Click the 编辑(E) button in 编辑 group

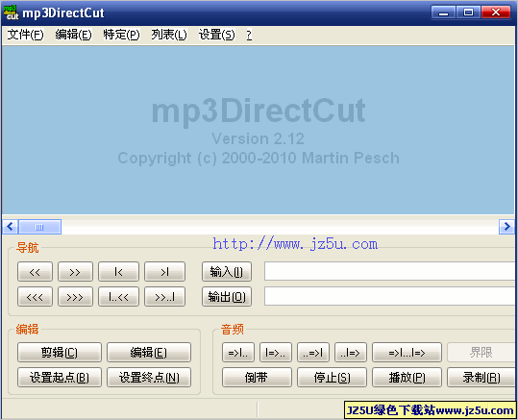[149, 353]
